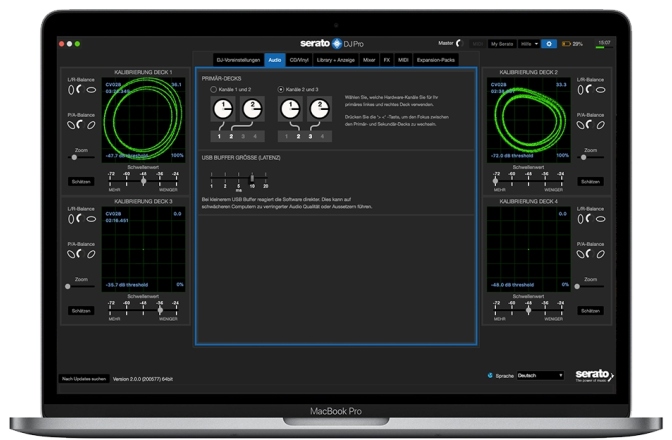
Task: Open the Mixer settings tab
Action: click(369, 60)
